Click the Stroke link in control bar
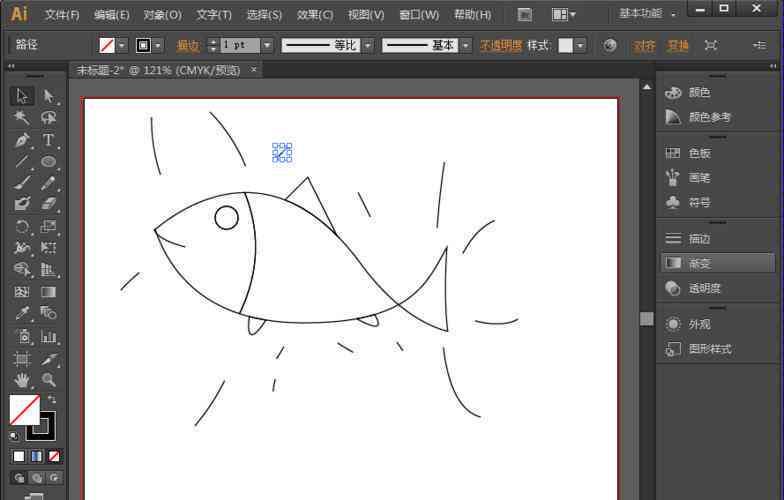The height and width of the screenshot is (500, 784). tap(188, 46)
